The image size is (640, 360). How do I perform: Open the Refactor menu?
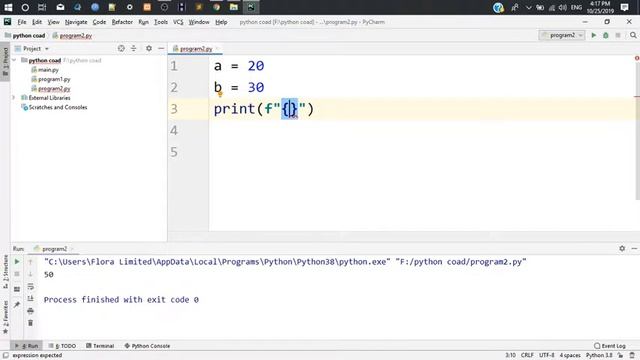122,22
